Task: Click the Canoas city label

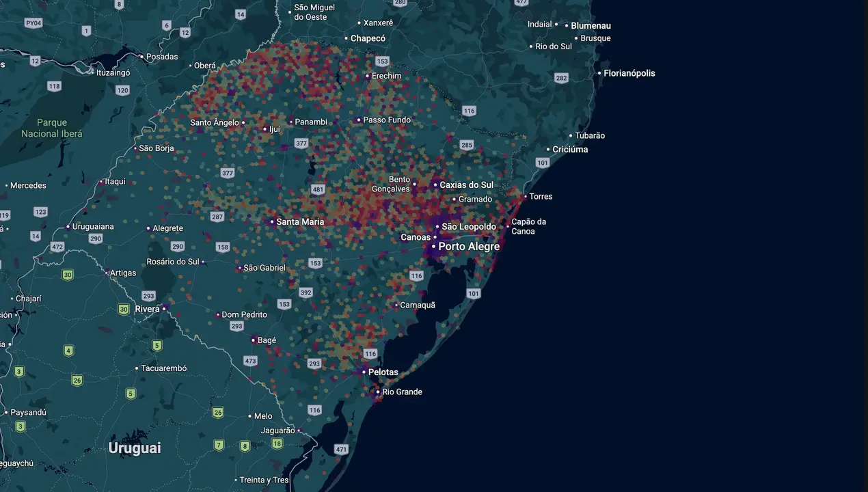Action: (x=416, y=238)
